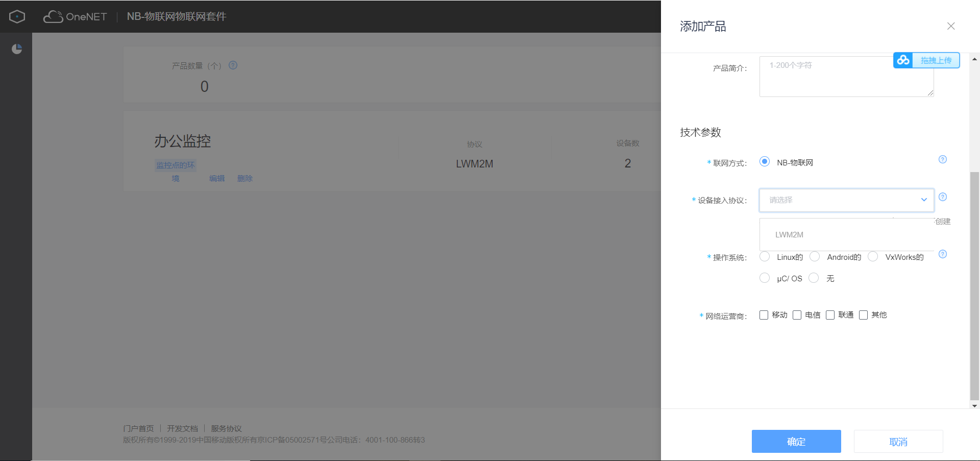Image resolution: width=980 pixels, height=461 pixels.
Task: Click the help icon next to 操作系统
Action: [x=943, y=254]
